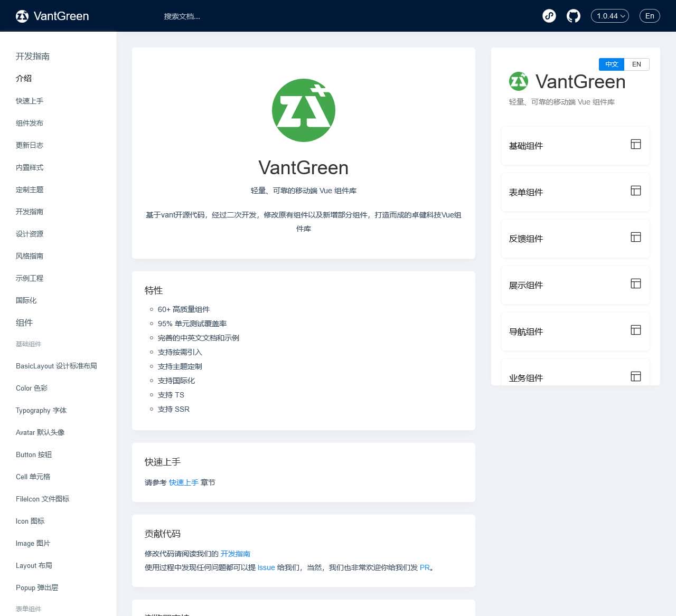This screenshot has height=616, width=676.
Task: Click the layout icon beside 展示组件
Action: tap(636, 283)
